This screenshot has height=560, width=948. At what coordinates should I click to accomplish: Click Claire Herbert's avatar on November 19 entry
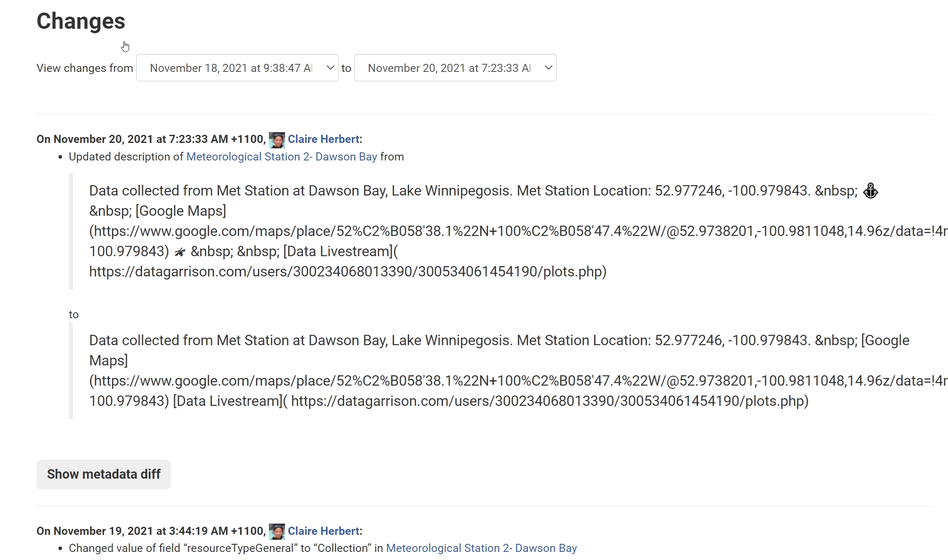(x=277, y=532)
